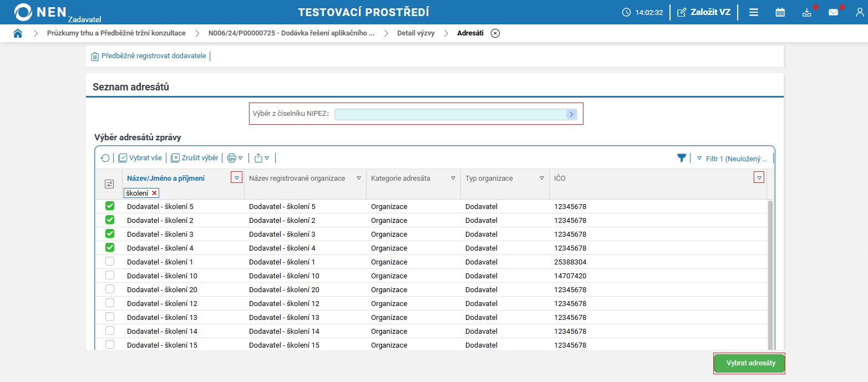868x382 pixels.
Task: Click the Vybrat adresáty button
Action: click(x=749, y=364)
